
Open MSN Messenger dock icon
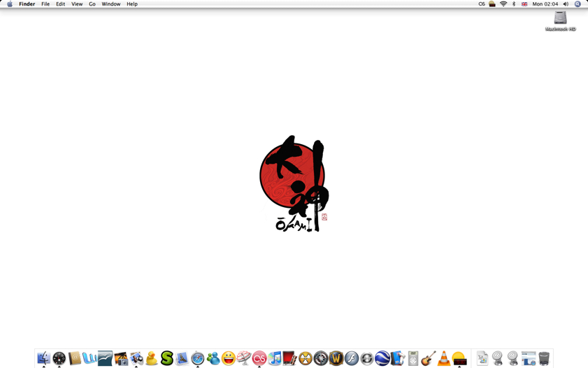pyautogui.click(x=213, y=358)
